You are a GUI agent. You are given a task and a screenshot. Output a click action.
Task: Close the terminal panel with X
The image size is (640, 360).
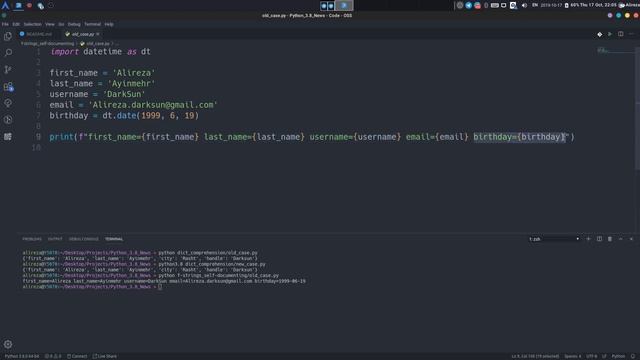(631, 239)
